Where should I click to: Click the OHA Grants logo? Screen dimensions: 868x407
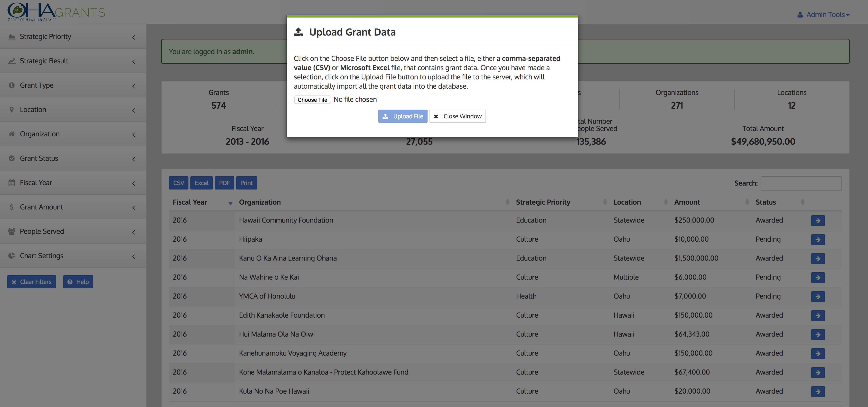(x=56, y=12)
